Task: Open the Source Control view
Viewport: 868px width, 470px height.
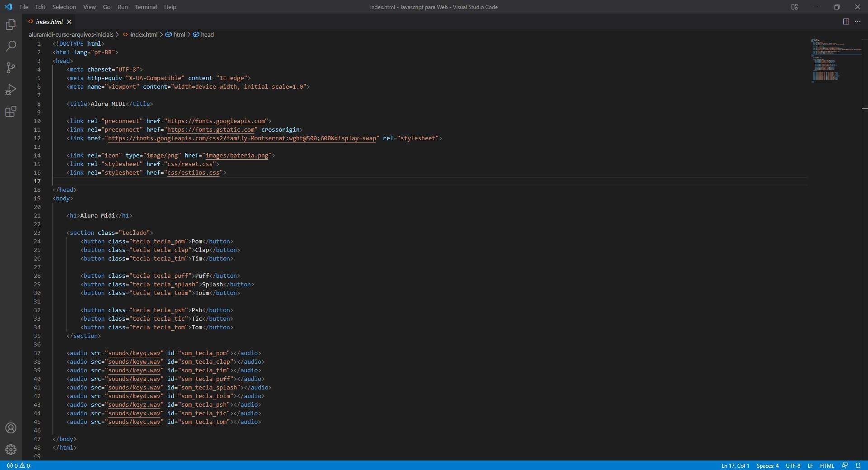Action: coord(11,68)
